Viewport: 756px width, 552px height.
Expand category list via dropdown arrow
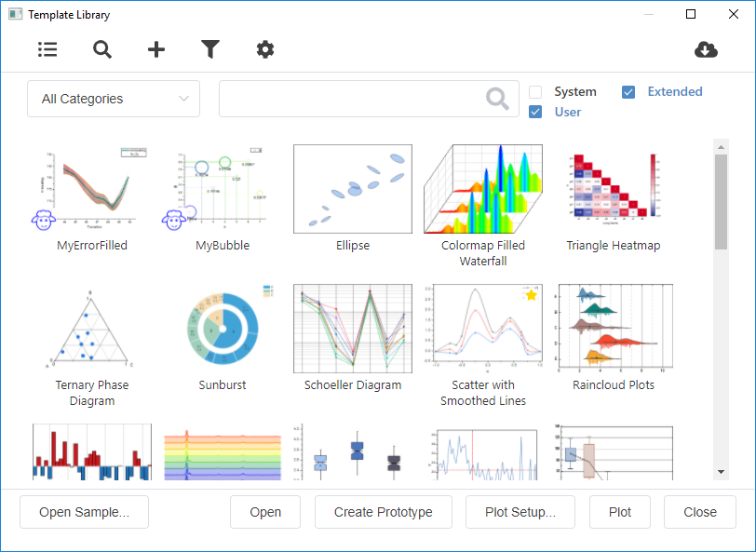pyautogui.click(x=184, y=98)
